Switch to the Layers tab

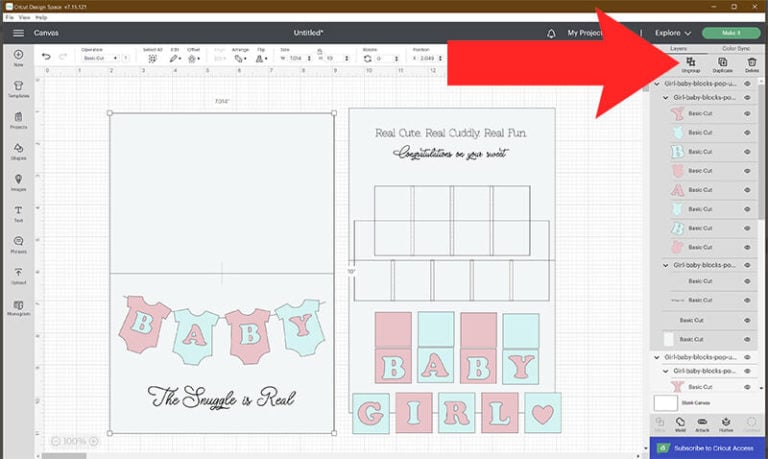click(x=678, y=48)
